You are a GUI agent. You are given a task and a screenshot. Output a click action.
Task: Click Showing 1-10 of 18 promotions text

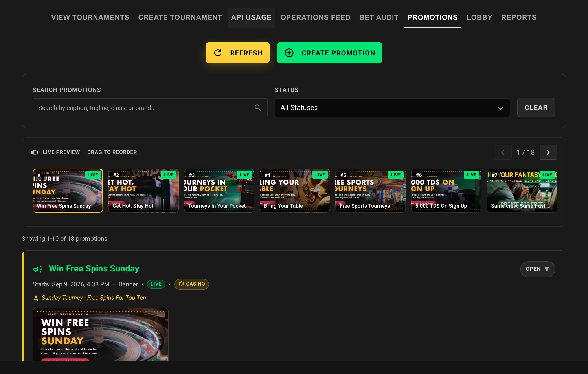[64, 238]
